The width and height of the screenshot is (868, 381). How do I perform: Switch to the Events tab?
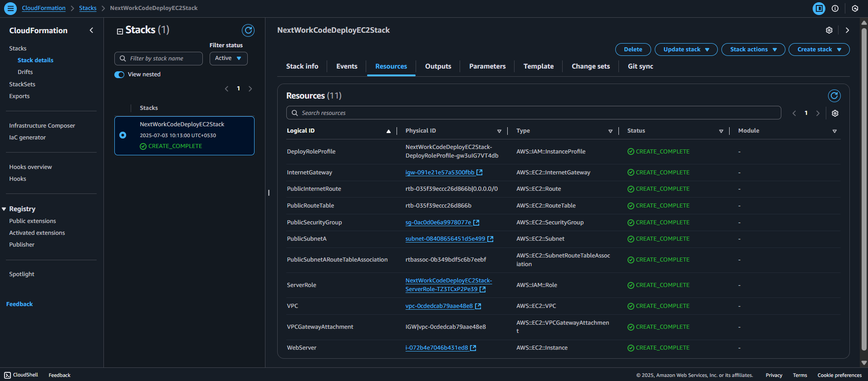click(347, 66)
